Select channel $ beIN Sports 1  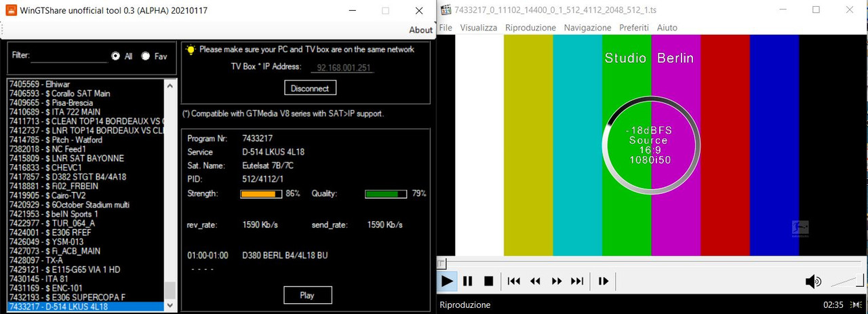coord(85,214)
